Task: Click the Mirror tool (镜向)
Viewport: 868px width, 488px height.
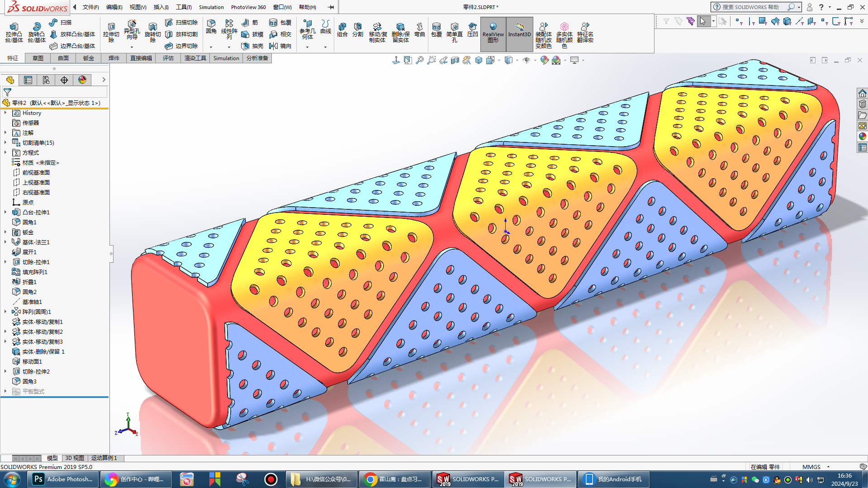Action: [280, 46]
